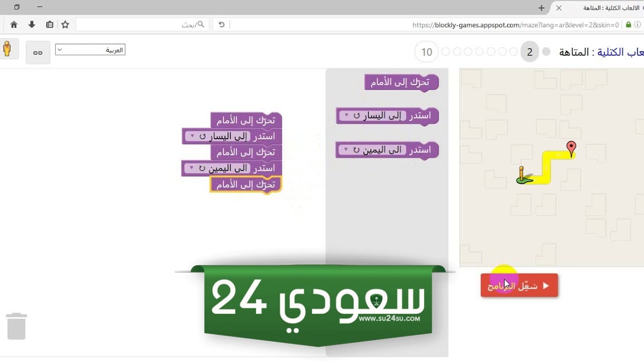
Task: Open the pegman skin chooser icon
Action: coord(7,49)
